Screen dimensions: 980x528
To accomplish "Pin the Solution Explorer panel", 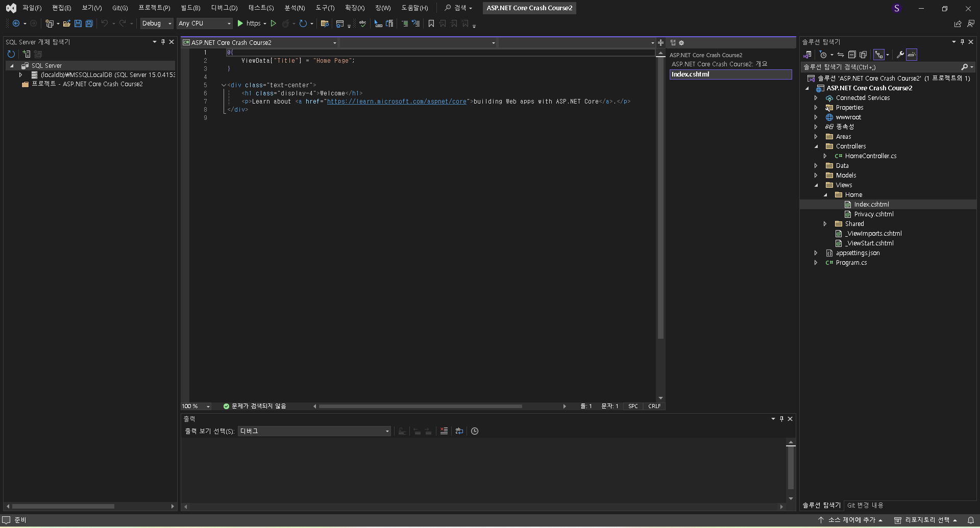I will point(962,42).
